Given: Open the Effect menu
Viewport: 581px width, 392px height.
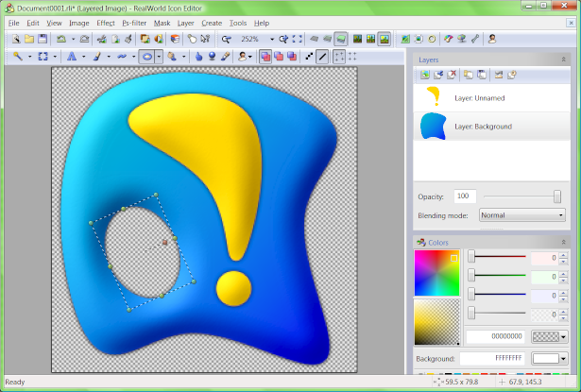Looking at the screenshot, I should (x=105, y=22).
